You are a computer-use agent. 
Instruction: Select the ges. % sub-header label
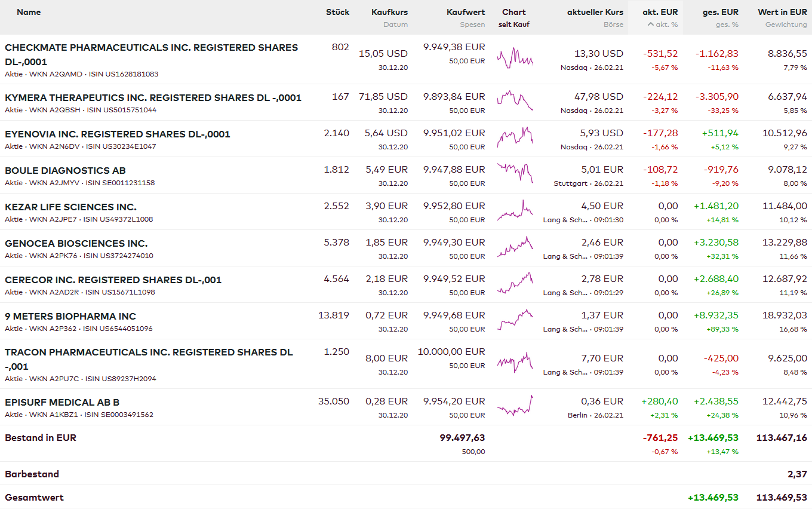[727, 24]
